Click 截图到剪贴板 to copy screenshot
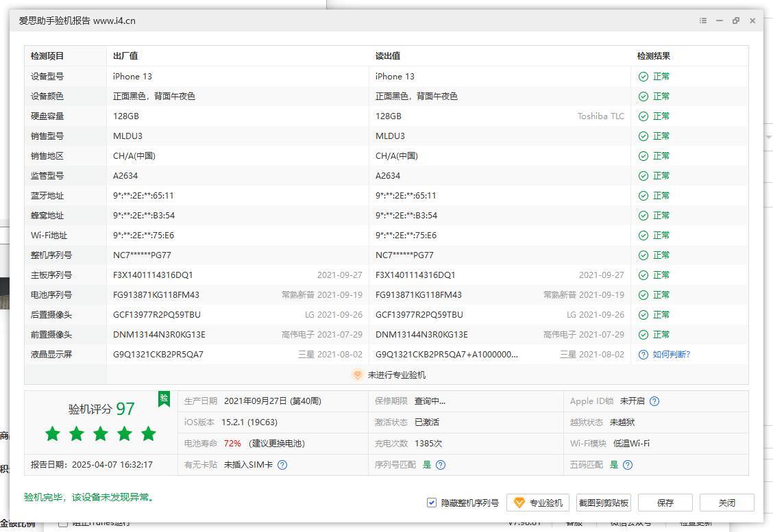 [x=604, y=503]
